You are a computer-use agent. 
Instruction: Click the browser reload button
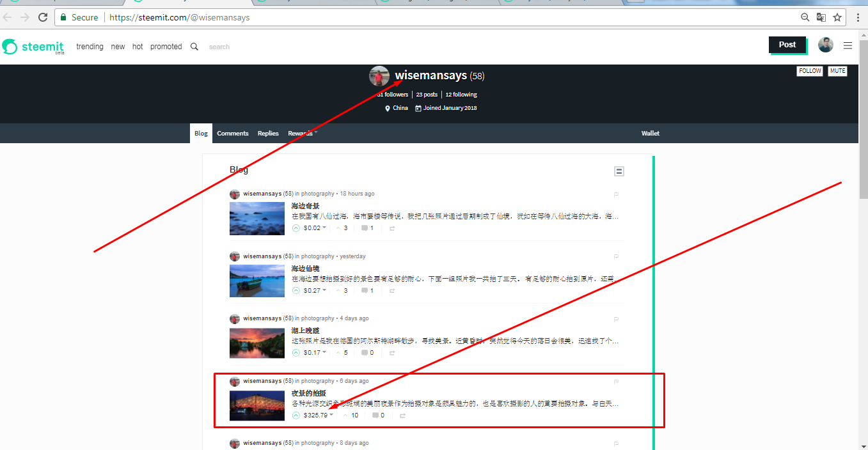43,17
